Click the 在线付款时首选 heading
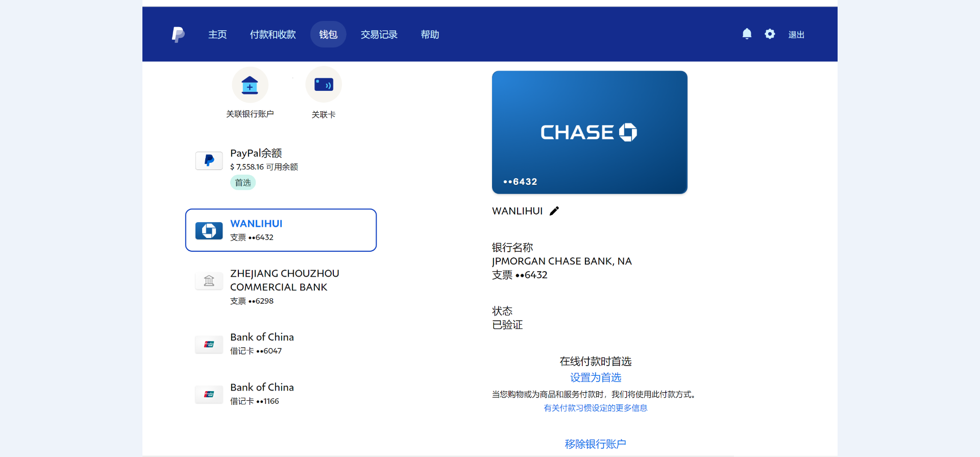 point(596,362)
